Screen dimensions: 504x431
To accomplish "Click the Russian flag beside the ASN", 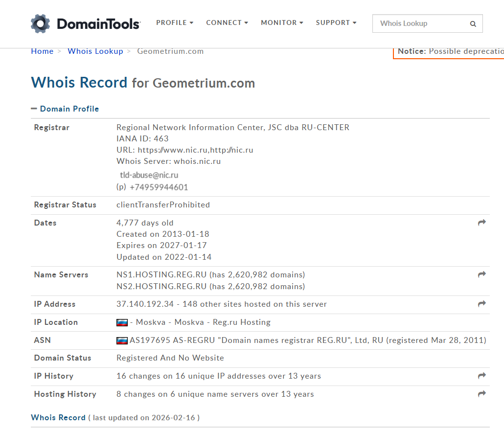I will click(122, 340).
